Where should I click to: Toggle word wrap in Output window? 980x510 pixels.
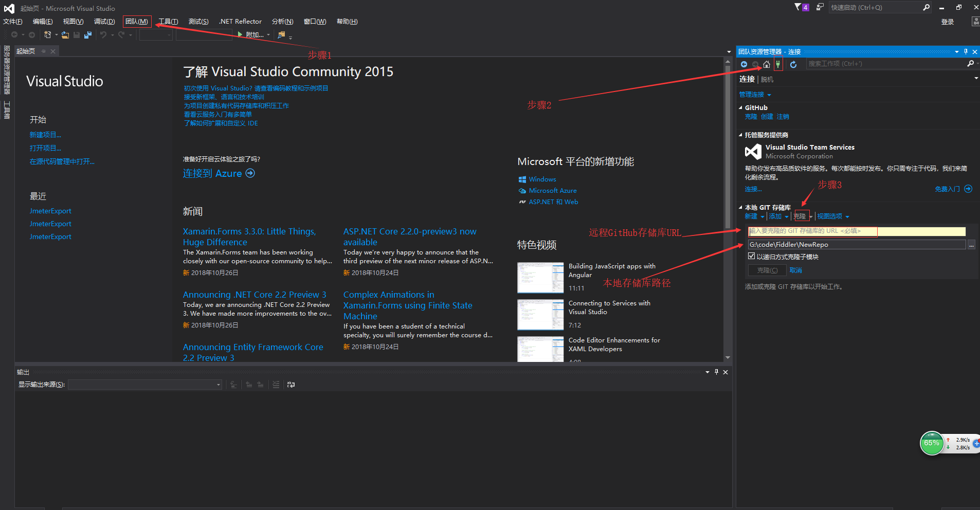pyautogui.click(x=291, y=385)
